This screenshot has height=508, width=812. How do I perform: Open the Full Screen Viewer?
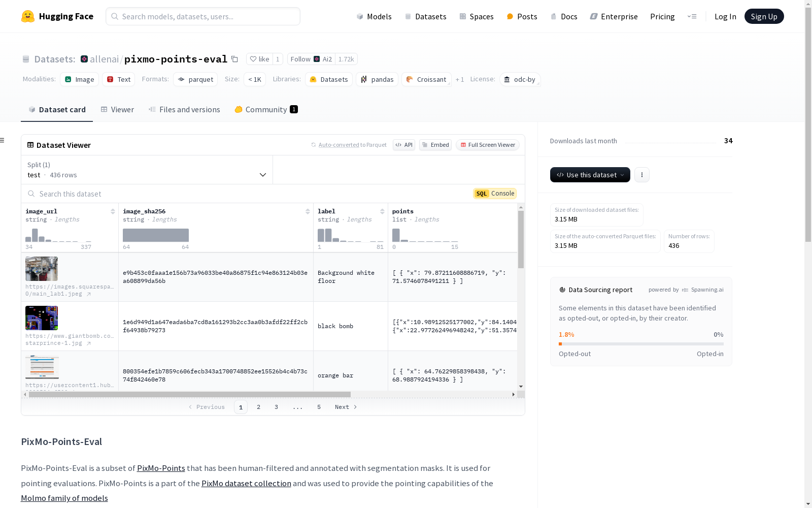point(488,145)
